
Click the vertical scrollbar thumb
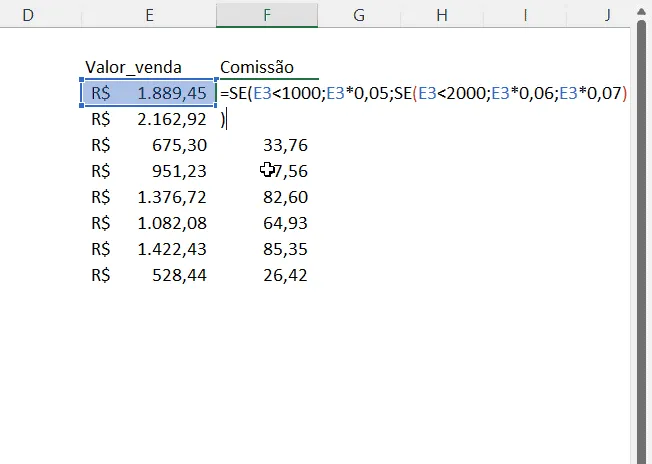point(642,241)
